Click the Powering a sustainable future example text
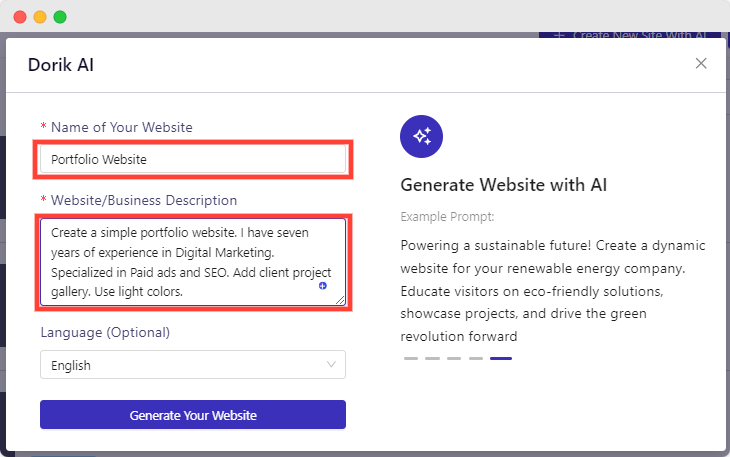 coord(553,291)
